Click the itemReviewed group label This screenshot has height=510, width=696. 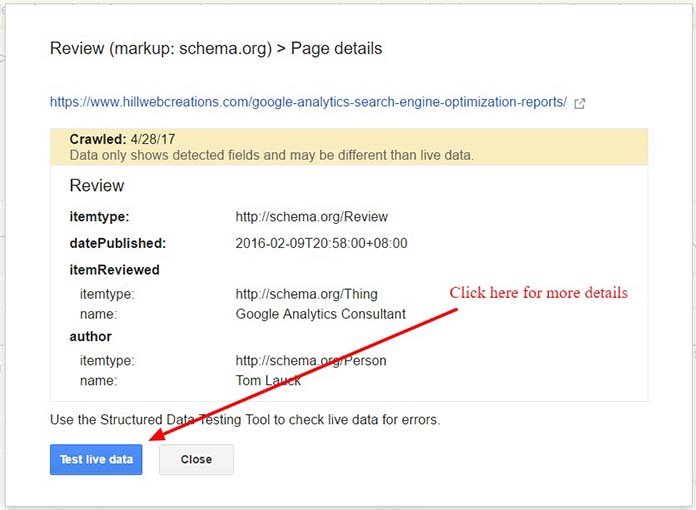point(114,270)
